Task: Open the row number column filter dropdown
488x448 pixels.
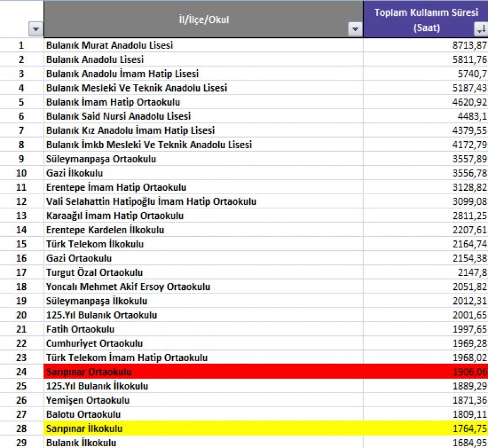Action: coord(36,29)
